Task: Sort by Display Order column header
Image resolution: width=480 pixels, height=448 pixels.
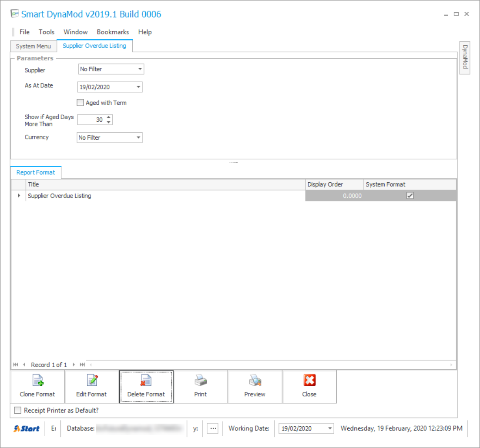Action: click(334, 184)
